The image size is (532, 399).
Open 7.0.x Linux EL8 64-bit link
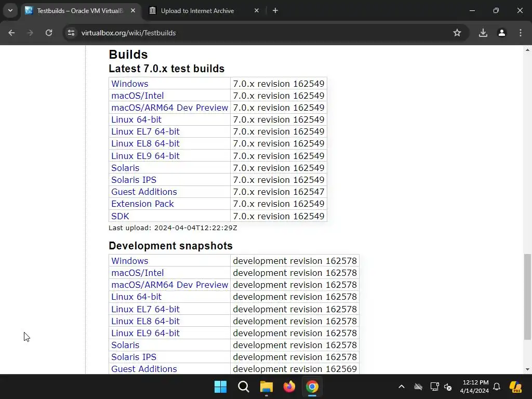[145, 143]
